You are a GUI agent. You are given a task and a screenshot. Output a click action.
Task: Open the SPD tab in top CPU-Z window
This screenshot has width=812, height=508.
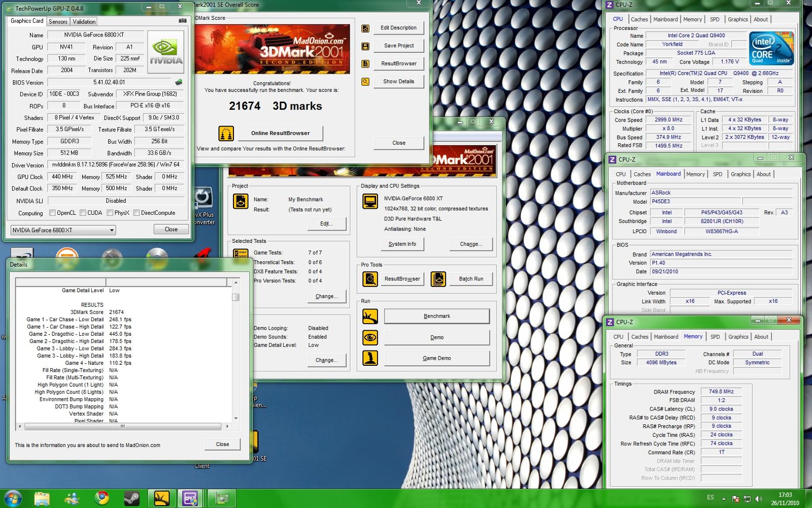[x=715, y=19]
